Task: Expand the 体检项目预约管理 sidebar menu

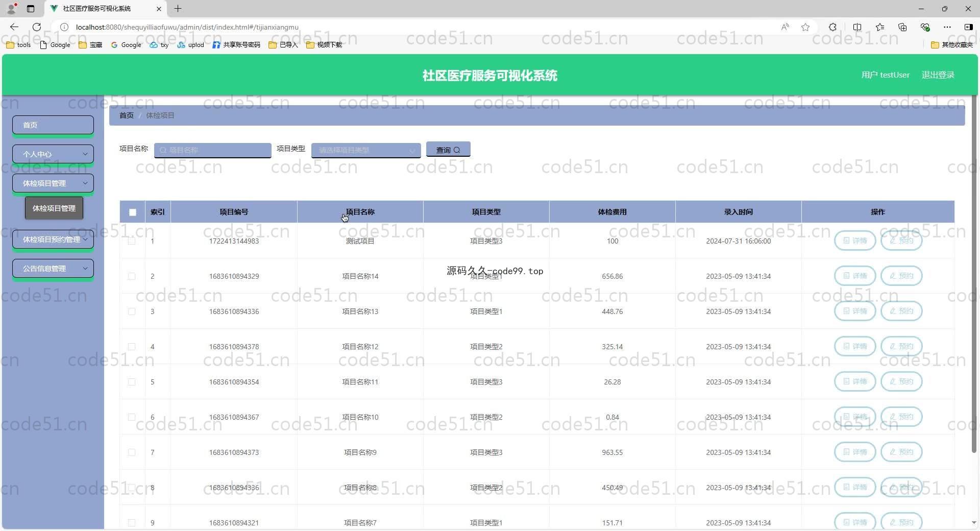Action: click(x=53, y=239)
